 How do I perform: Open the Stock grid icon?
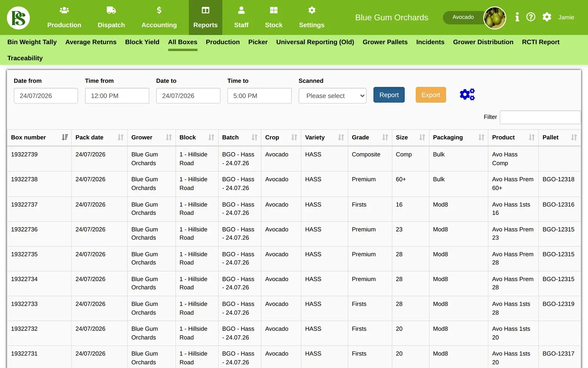click(274, 10)
